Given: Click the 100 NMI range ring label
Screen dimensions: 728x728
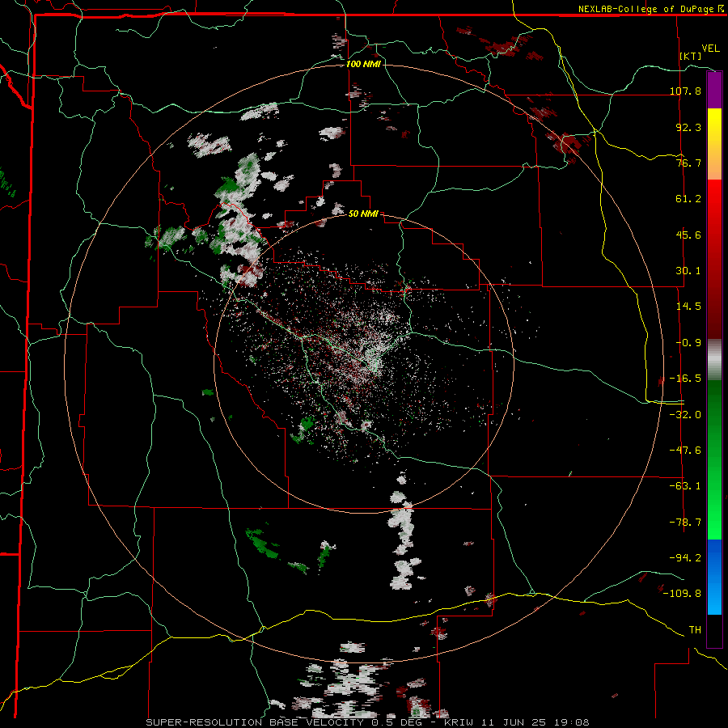Looking at the screenshot, I should point(363,64).
